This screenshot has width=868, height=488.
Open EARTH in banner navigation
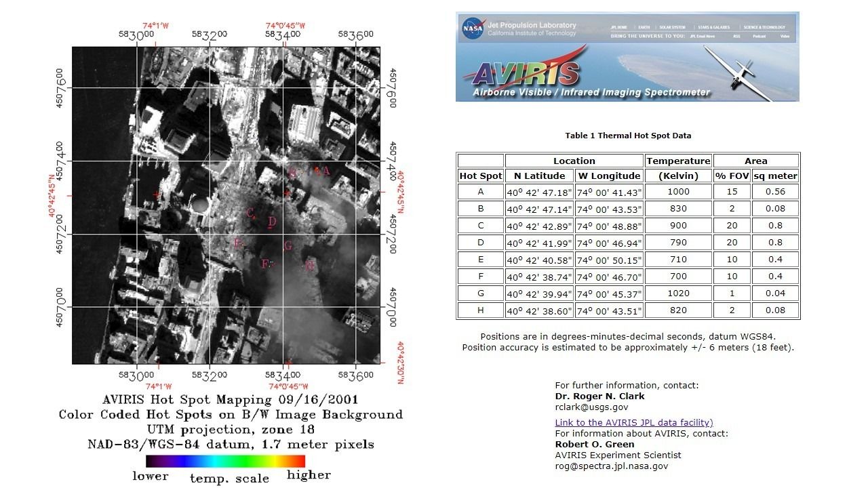[x=644, y=28]
